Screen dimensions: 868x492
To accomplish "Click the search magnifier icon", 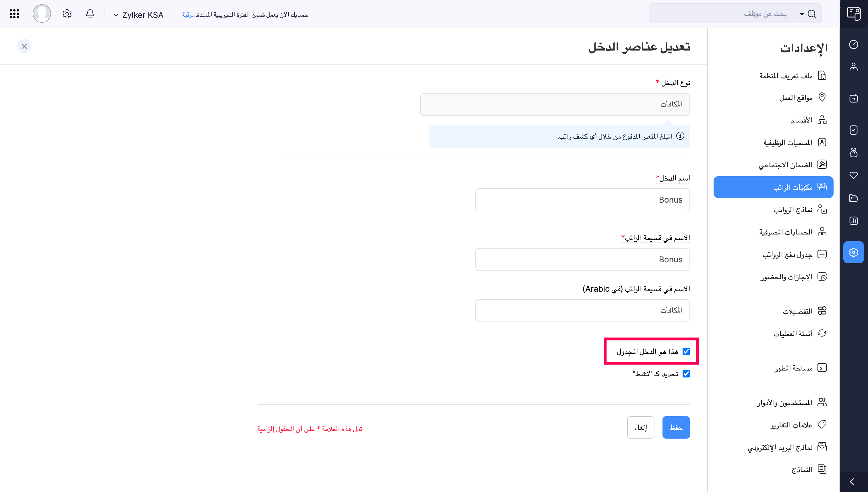I will [811, 14].
